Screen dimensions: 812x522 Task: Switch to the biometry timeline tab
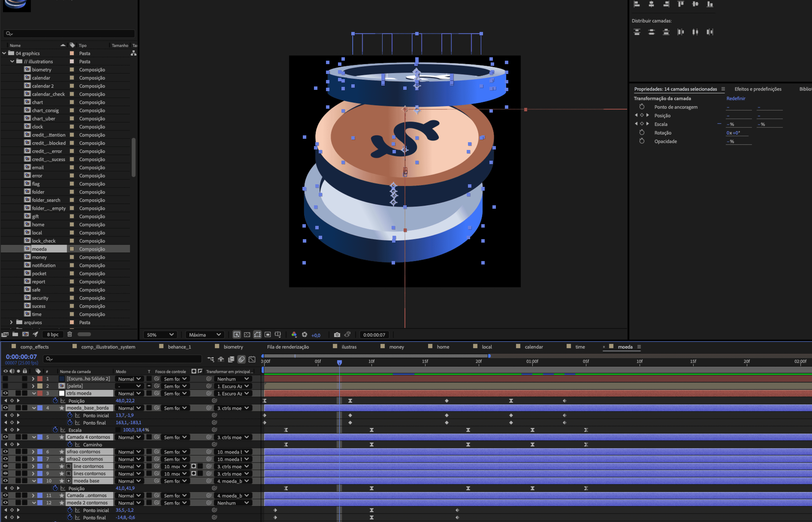click(233, 347)
